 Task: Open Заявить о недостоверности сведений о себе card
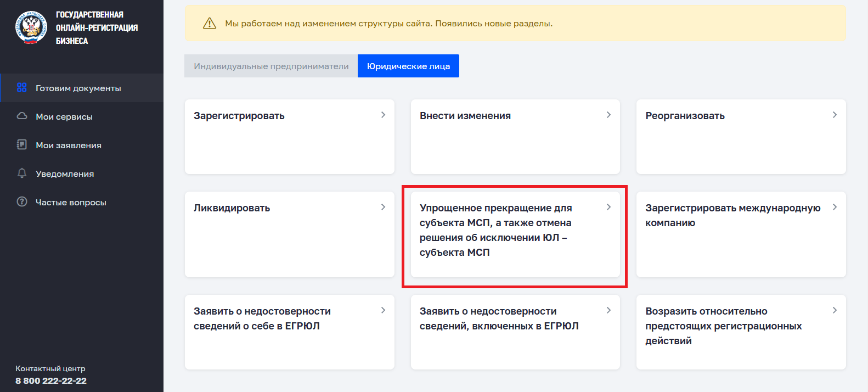[290, 332]
